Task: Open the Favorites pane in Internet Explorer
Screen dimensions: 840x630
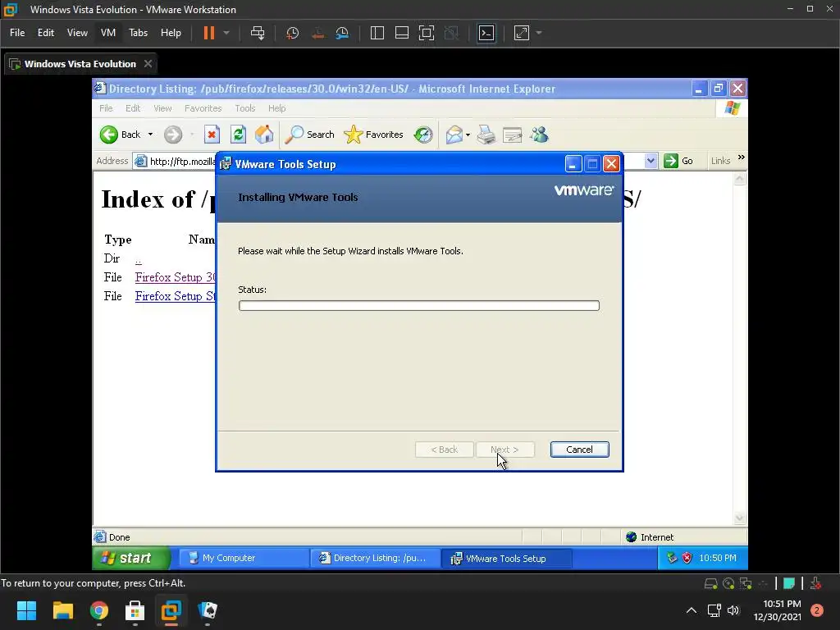Action: point(373,135)
